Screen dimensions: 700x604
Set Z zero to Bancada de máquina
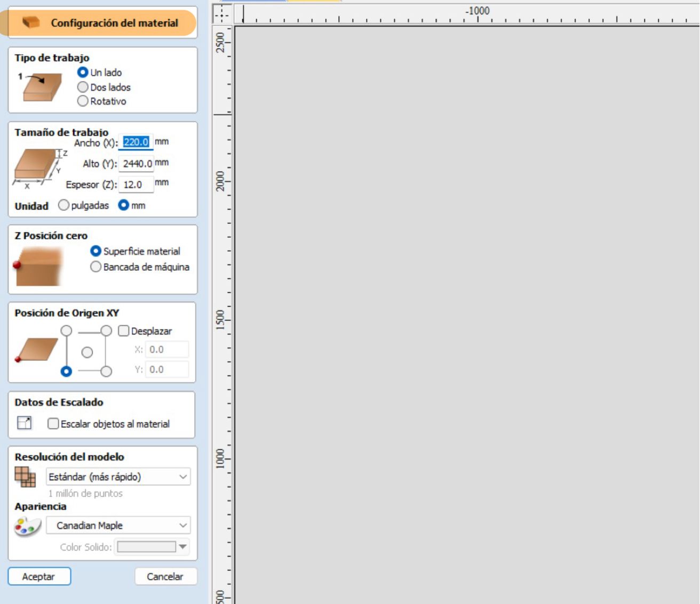pyautogui.click(x=96, y=267)
